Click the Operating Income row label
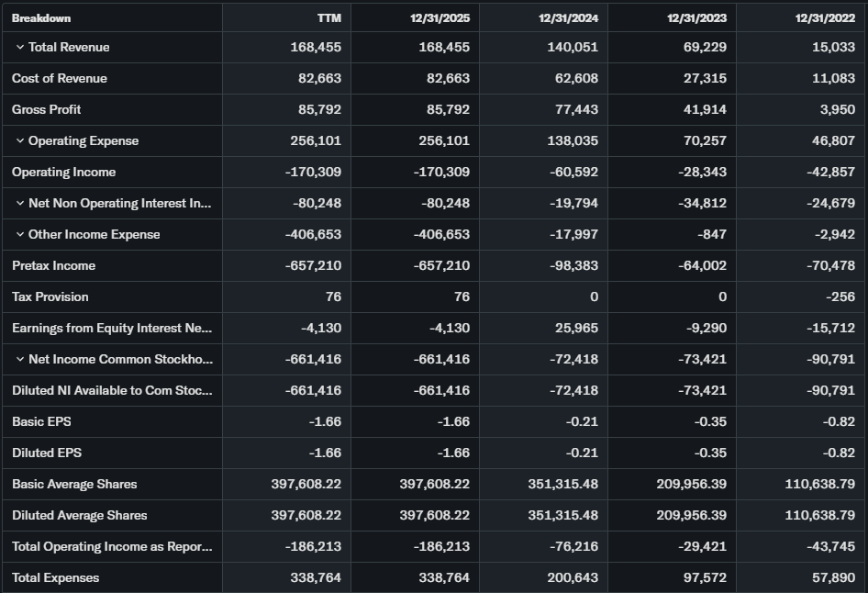The width and height of the screenshot is (868, 593). [64, 173]
